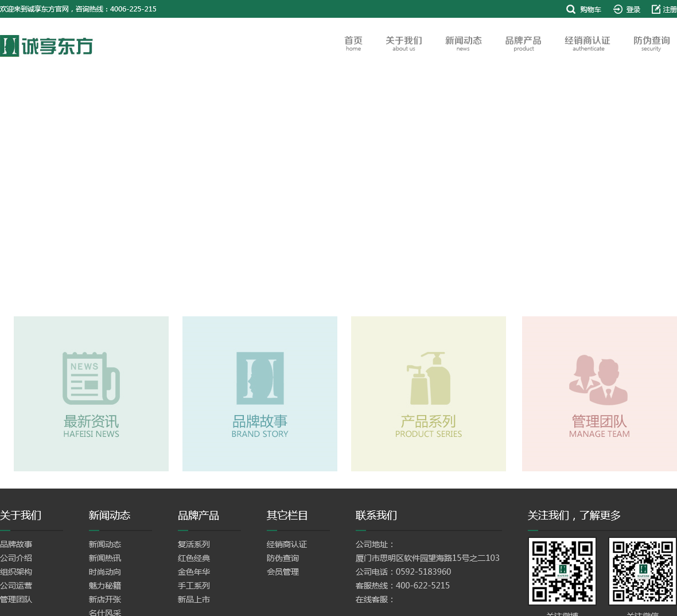
Task: Open the 新闻热讯 footer link
Action: [105, 558]
